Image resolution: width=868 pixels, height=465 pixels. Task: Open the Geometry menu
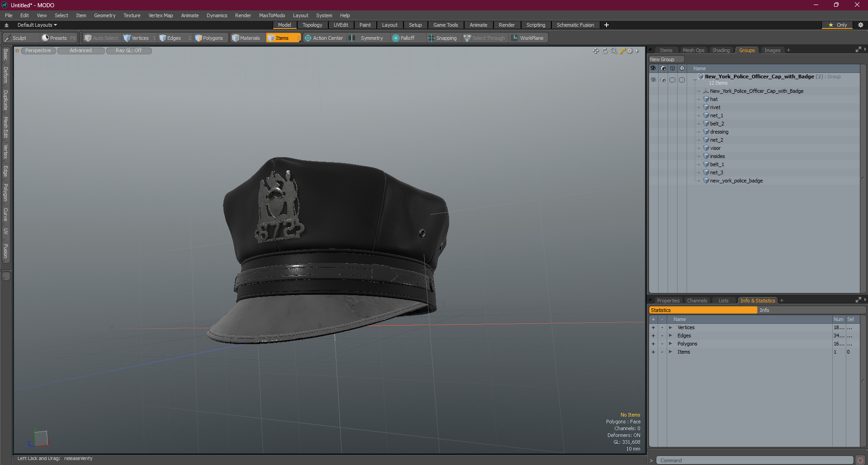(x=104, y=15)
